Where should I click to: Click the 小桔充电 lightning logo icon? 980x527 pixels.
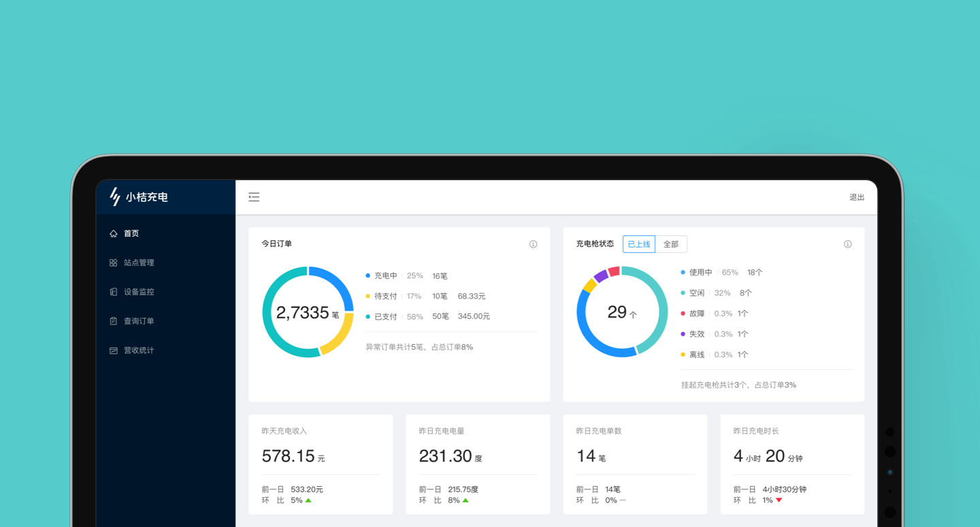click(115, 197)
